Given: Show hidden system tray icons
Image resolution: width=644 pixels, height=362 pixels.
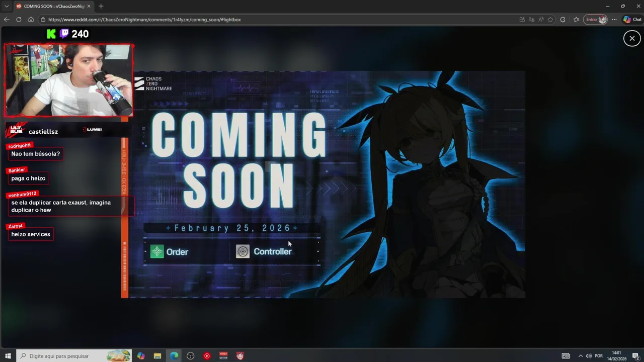Looking at the screenshot, I should pyautogui.click(x=580, y=356).
